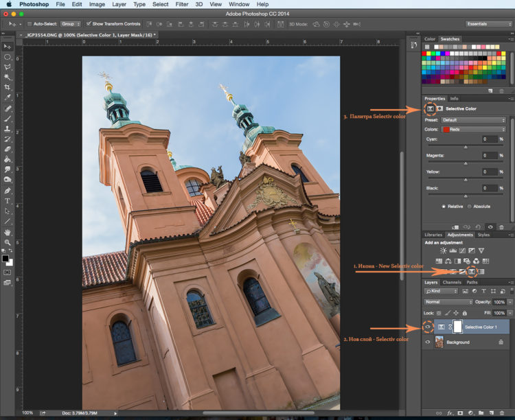Toggle Show Transform Controls checkbox

tap(89, 23)
